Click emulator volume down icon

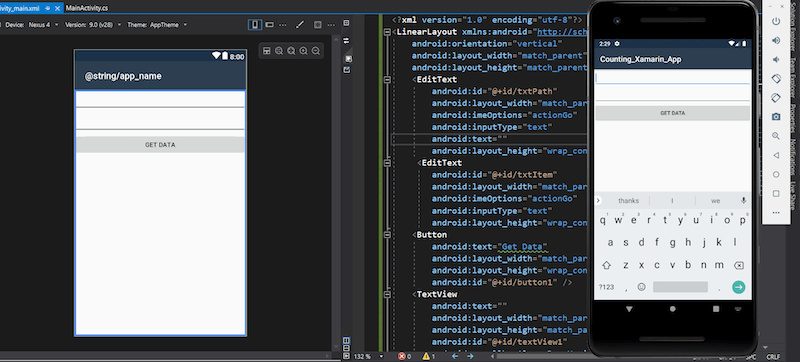coord(776,60)
